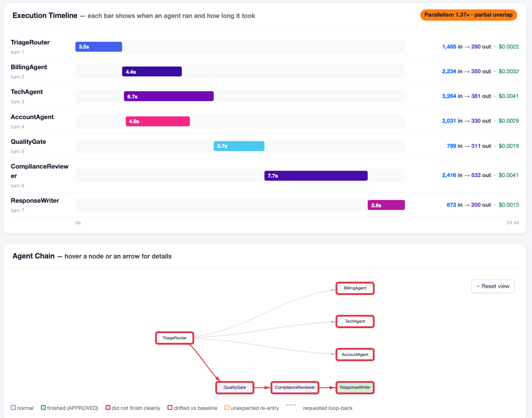The height and width of the screenshot is (418, 532).
Task: Select the AccountAgent 4.8s timeline bar
Action: [x=158, y=121]
